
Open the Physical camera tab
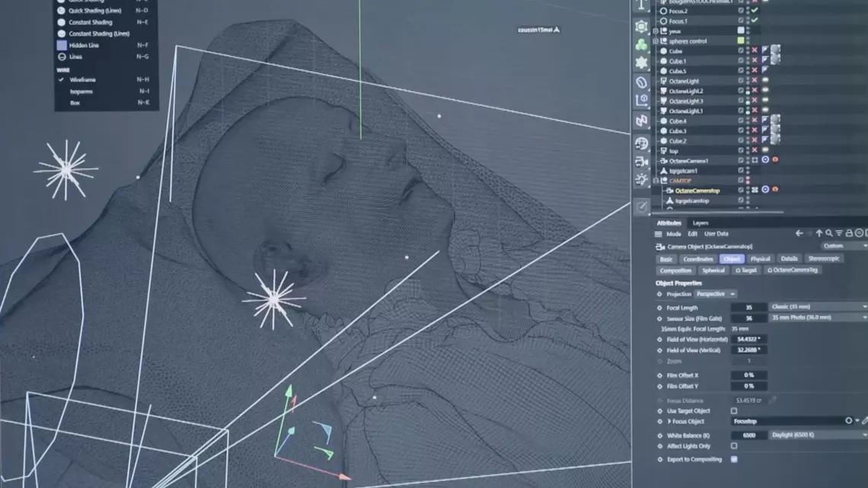coord(760,258)
